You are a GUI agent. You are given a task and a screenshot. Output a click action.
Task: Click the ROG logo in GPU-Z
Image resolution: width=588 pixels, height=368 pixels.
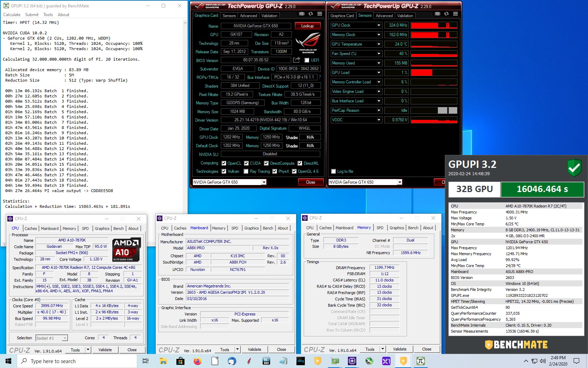tap(308, 42)
